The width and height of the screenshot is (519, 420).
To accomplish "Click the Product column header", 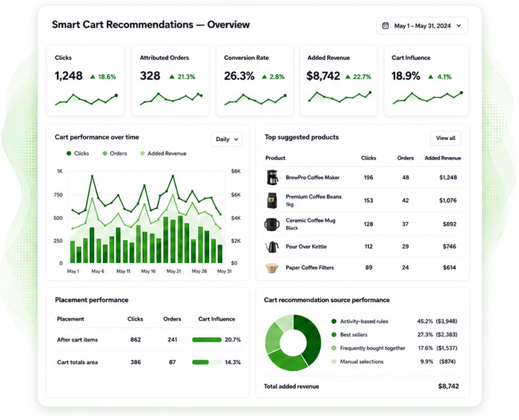I will [x=275, y=158].
